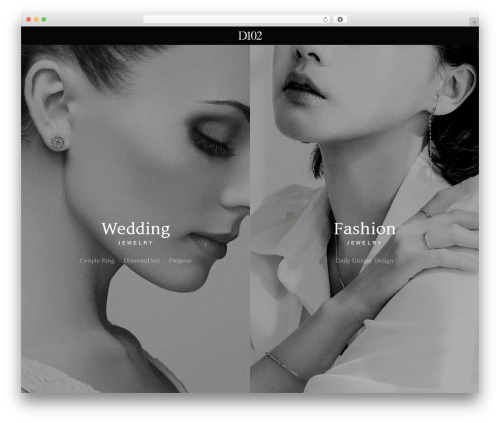Viewport: 500px width, 423px height.
Task: Click the D102 logo in header
Action: pos(250,36)
